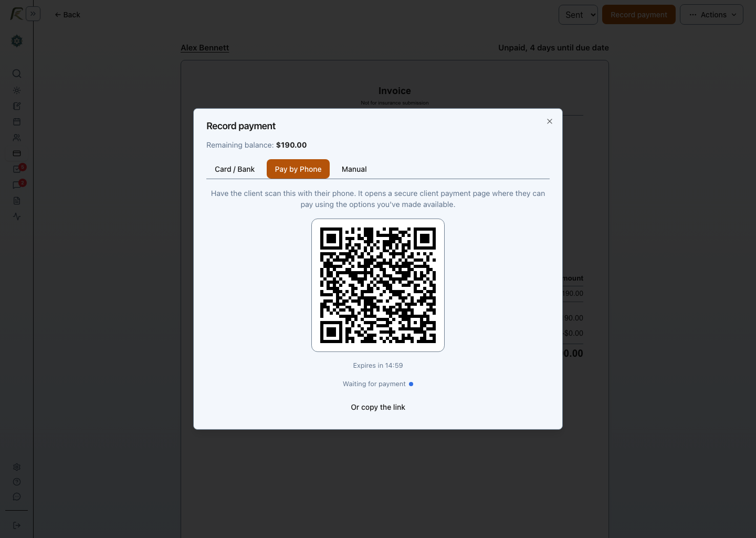
Task: Click the Record payment button in header
Action: [639, 15]
